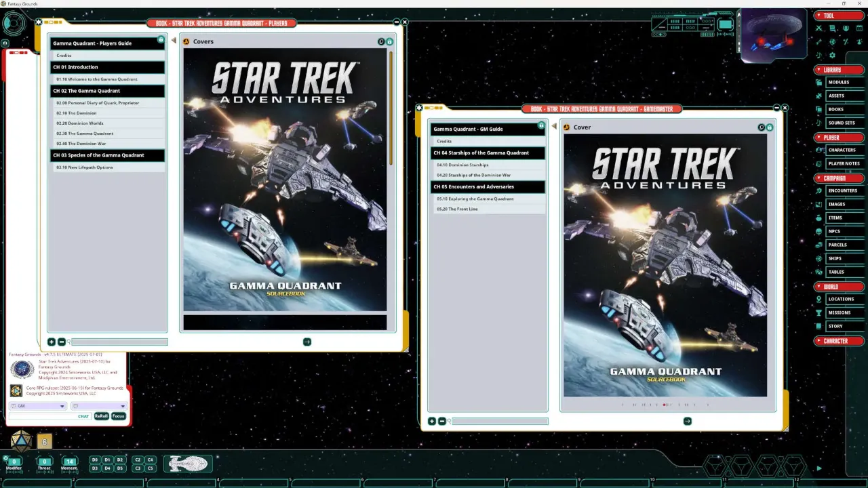868x488 pixels.
Task: Toggle the lock on Players Guide index
Action: point(161,40)
